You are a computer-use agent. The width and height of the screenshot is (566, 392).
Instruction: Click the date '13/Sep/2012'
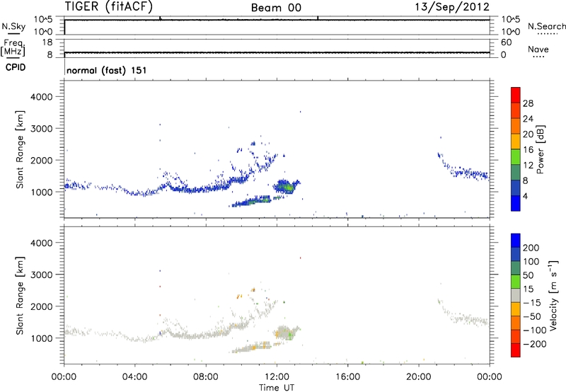tap(452, 6)
